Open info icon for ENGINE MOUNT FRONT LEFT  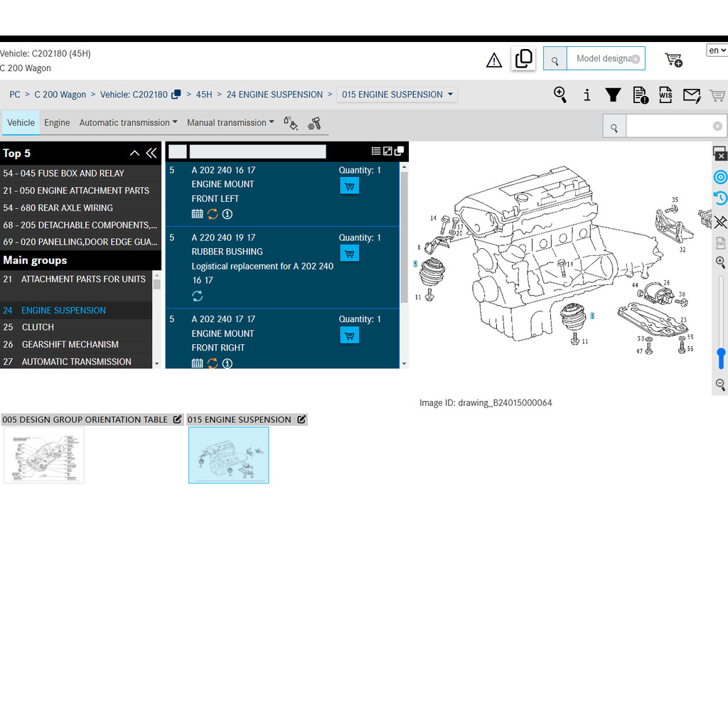(227, 214)
